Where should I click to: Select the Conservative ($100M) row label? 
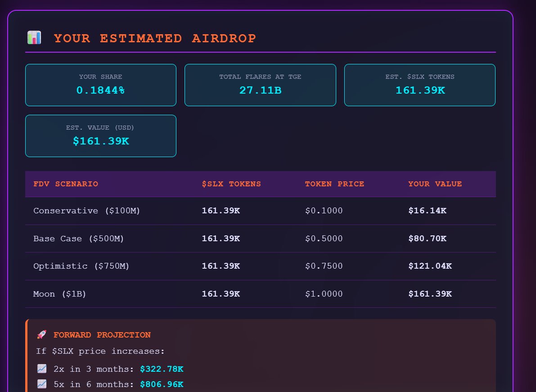pyautogui.click(x=86, y=211)
